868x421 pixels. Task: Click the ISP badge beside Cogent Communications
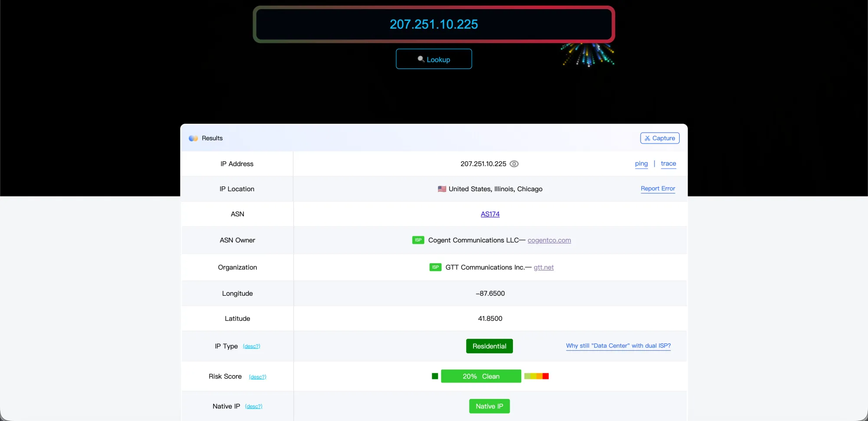tap(418, 240)
